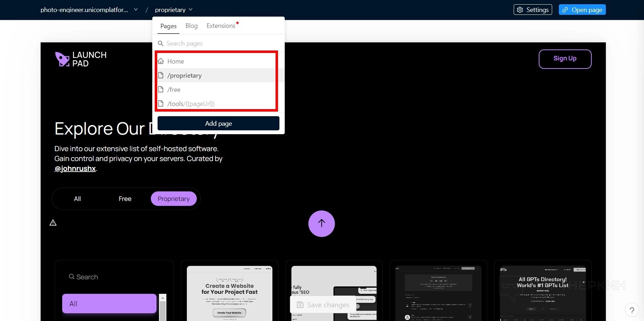
Task: Open the help question mark icon
Action: click(632, 310)
